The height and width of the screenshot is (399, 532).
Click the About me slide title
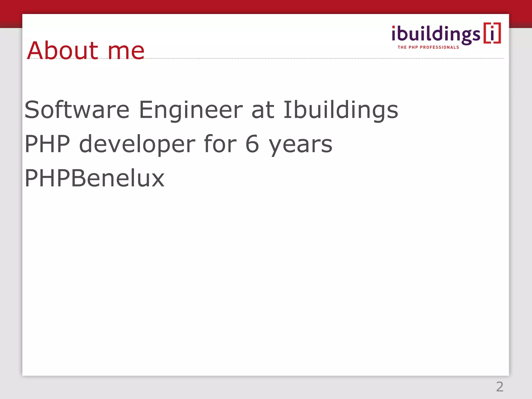coord(86,50)
